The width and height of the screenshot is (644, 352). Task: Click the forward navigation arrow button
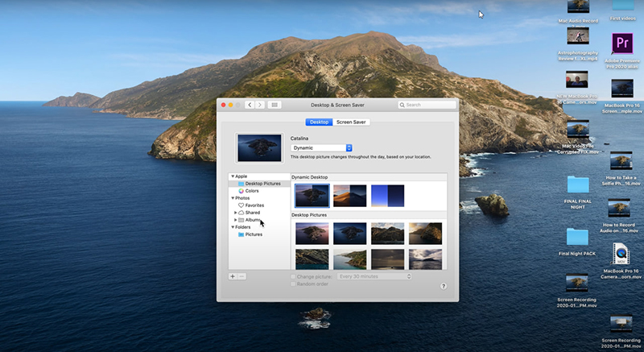[259, 105]
